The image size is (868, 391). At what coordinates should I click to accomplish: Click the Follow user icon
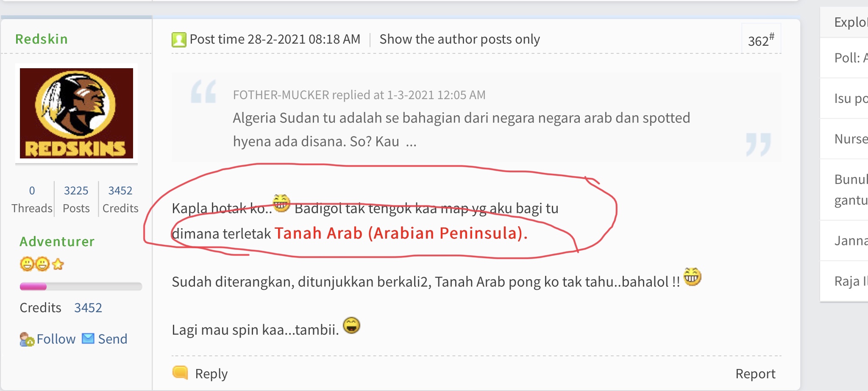coord(27,339)
